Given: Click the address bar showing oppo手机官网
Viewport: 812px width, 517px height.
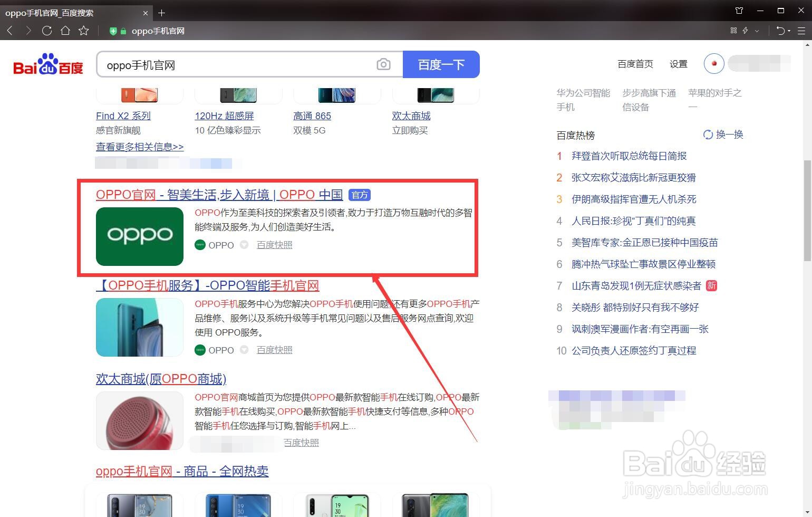Looking at the screenshot, I should point(158,31).
